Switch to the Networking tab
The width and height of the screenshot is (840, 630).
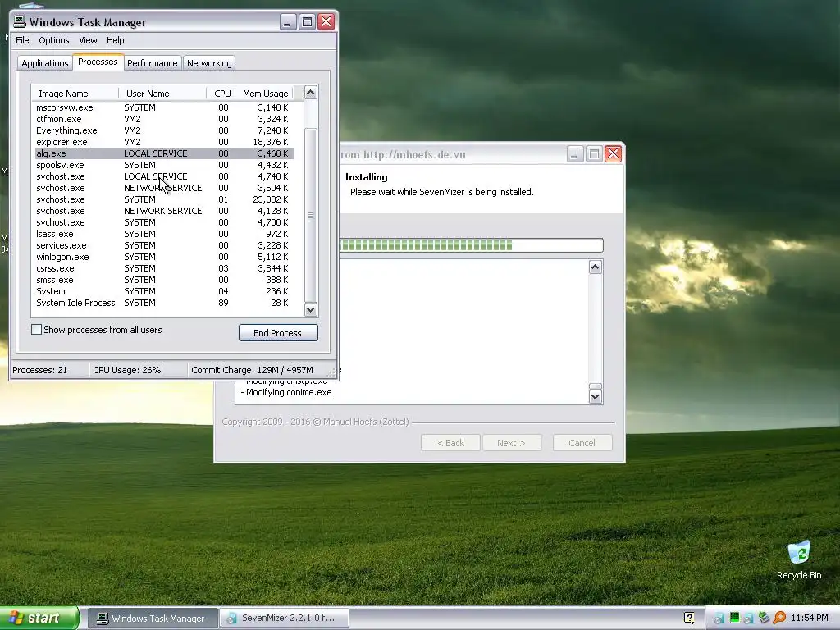click(209, 63)
